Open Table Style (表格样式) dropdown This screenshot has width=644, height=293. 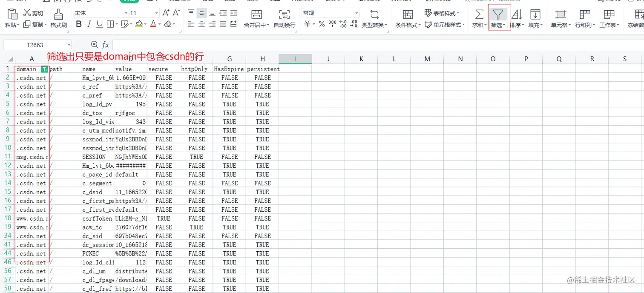point(442,14)
